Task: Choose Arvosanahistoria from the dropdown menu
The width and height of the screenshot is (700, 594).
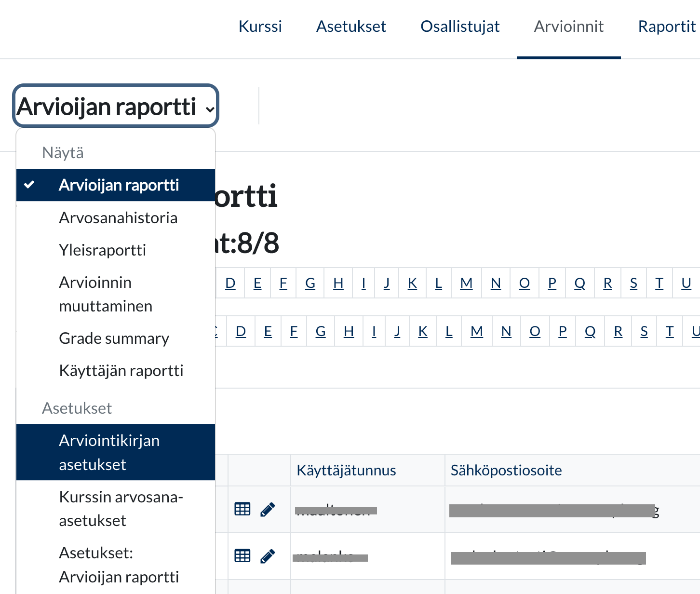Action: click(118, 218)
